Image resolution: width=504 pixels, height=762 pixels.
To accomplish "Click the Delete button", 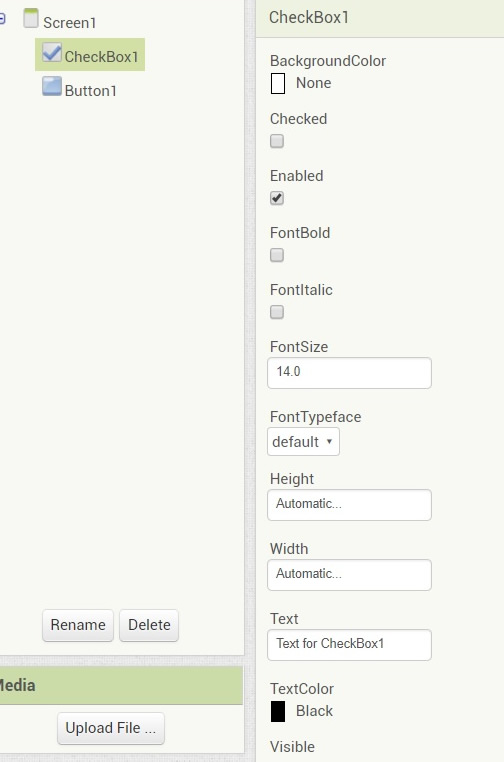I will [x=149, y=625].
